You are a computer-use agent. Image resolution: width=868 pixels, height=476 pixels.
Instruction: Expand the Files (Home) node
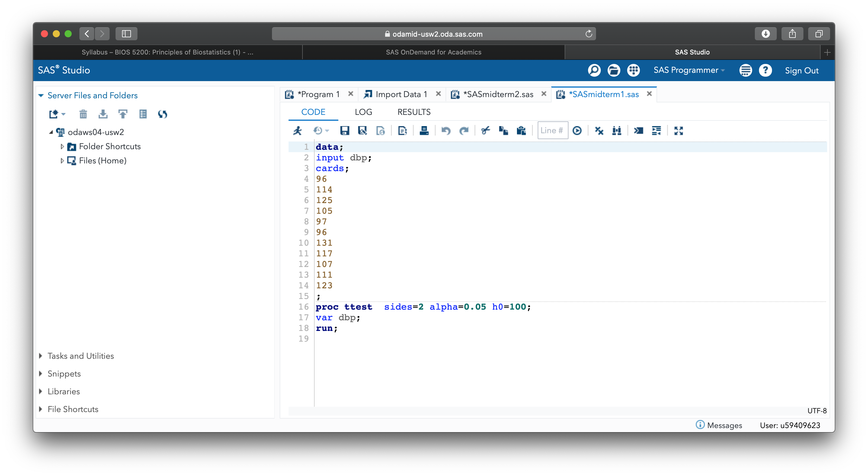(62, 161)
